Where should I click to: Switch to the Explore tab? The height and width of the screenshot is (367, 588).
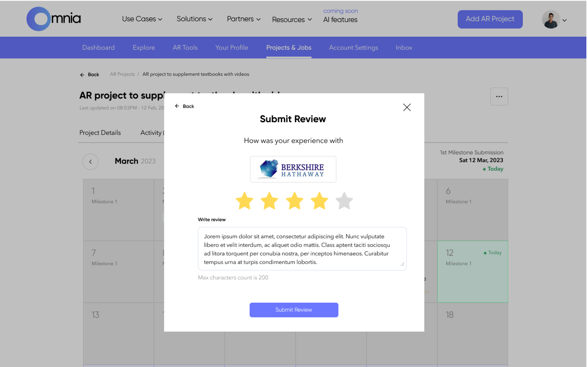click(x=144, y=48)
